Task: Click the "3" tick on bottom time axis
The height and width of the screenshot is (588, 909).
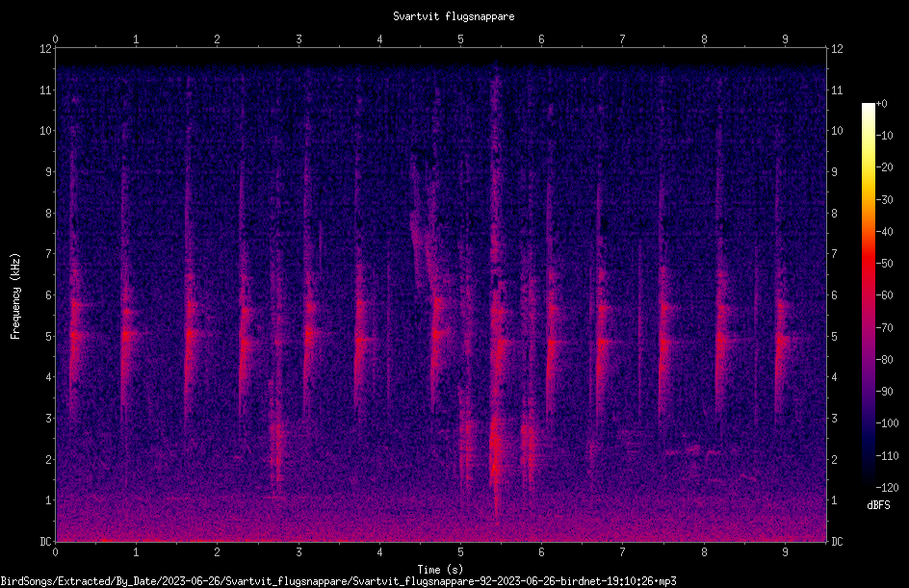Action: [299, 552]
